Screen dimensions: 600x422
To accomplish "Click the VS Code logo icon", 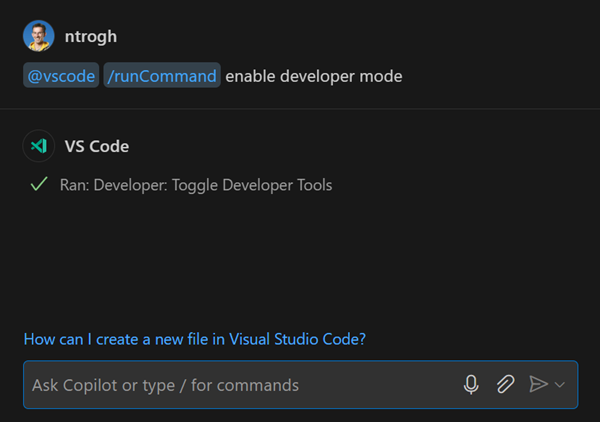I will [39, 146].
